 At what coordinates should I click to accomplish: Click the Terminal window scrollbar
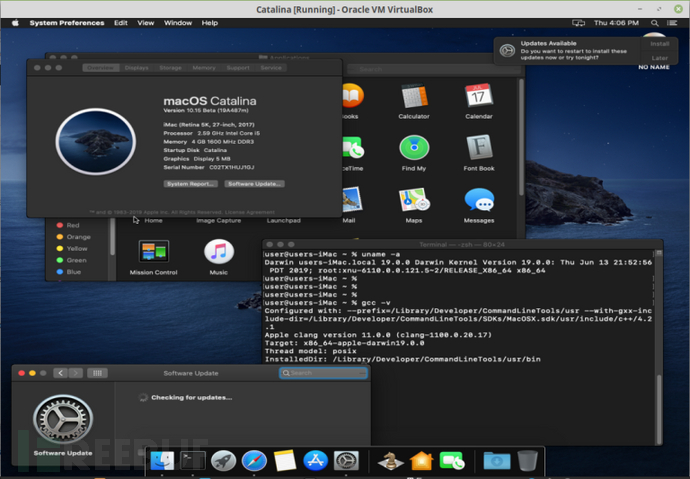(659, 409)
